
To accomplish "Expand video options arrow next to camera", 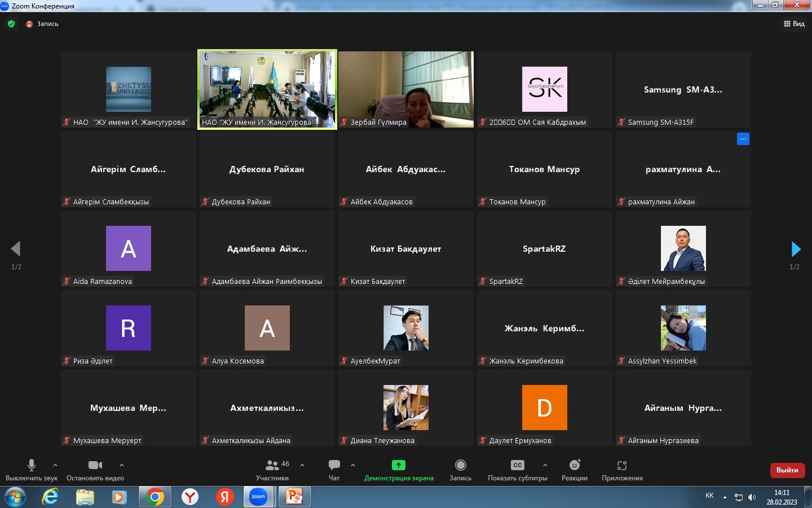I will 122,465.
